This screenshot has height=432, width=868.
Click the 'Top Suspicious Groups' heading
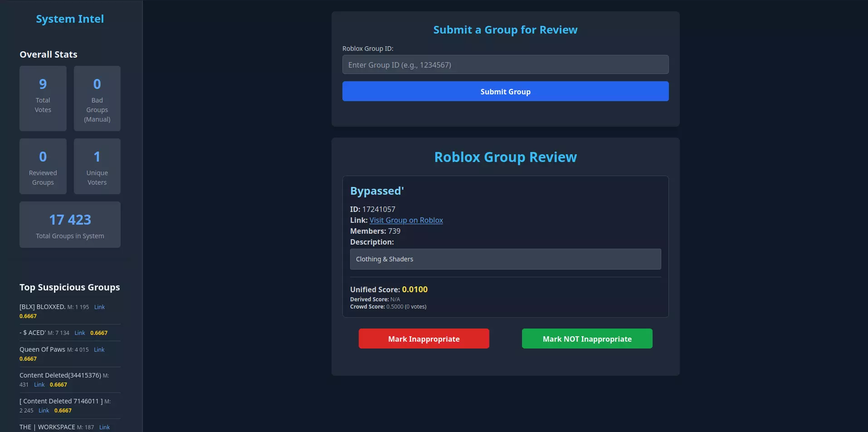[x=70, y=287]
